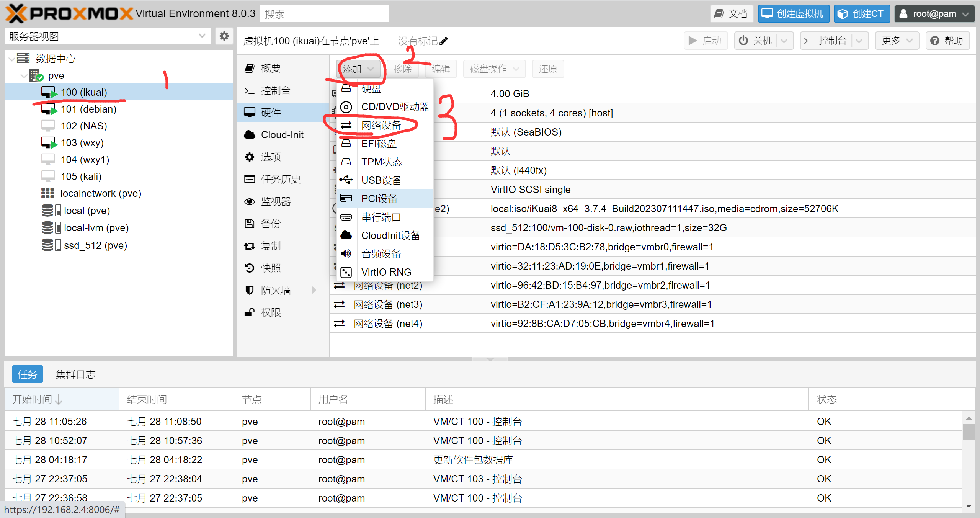Choose USB设备 in the add menu
The image size is (980, 518).
point(381,180)
